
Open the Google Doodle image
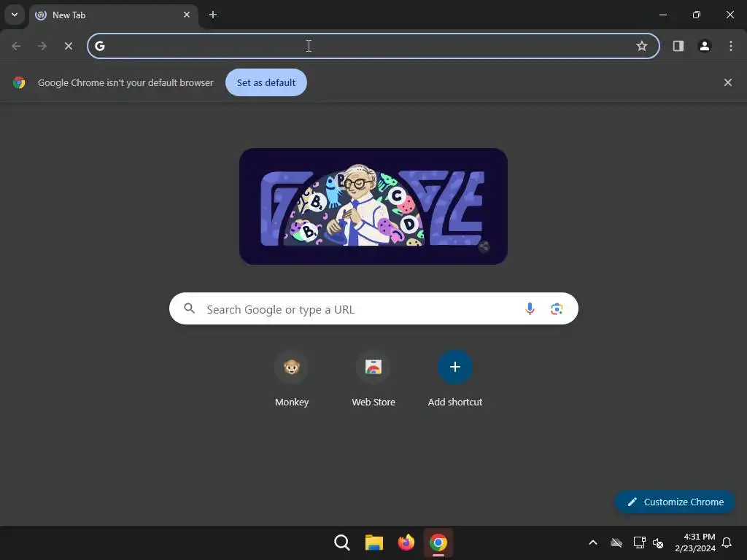(x=373, y=206)
